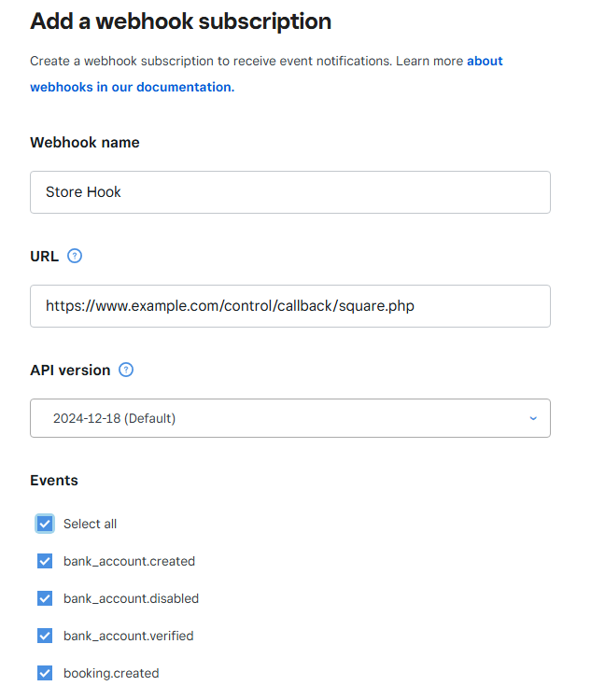605x700 pixels.
Task: Click the 'about' link text
Action: (x=485, y=61)
